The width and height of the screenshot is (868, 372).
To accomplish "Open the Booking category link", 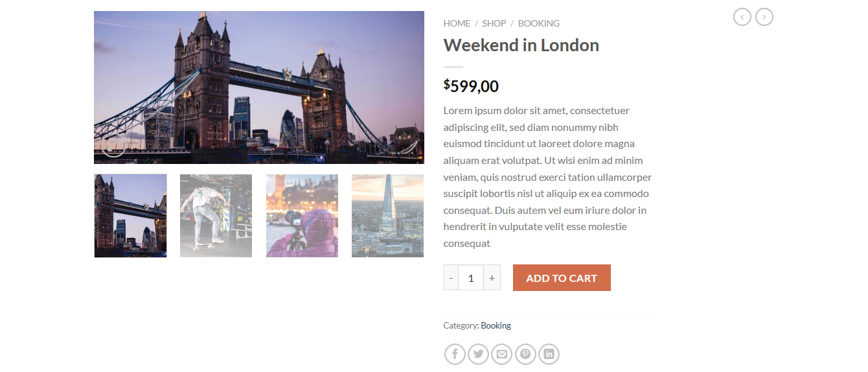I will click(496, 325).
